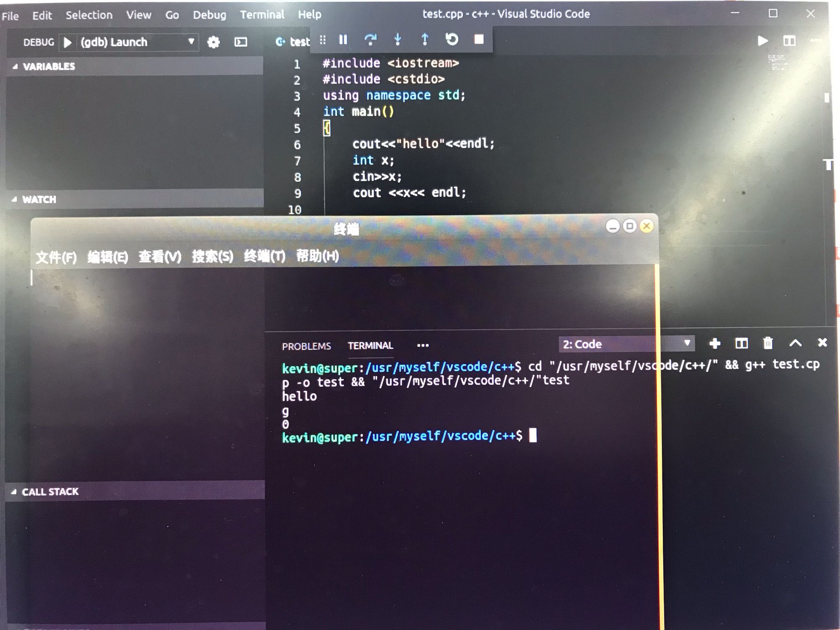Image resolution: width=840 pixels, height=630 pixels.
Task: Restart the debugging session
Action: [451, 39]
